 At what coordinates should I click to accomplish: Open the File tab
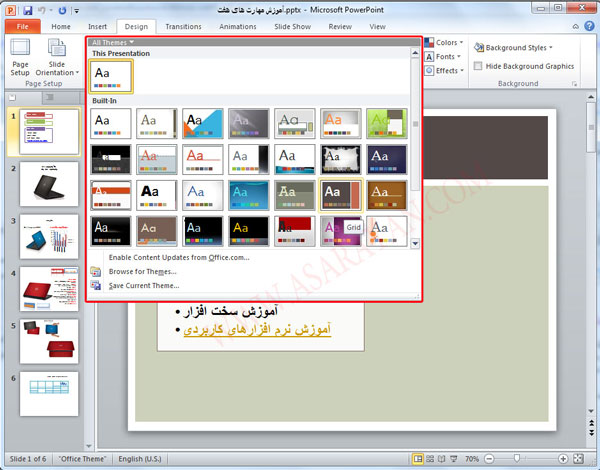click(x=20, y=27)
